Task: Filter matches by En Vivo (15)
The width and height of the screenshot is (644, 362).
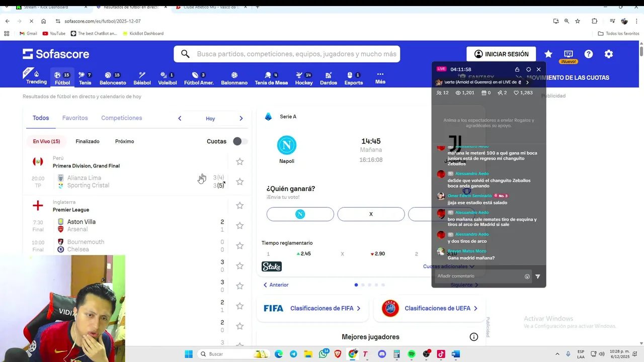Action: tap(46, 141)
